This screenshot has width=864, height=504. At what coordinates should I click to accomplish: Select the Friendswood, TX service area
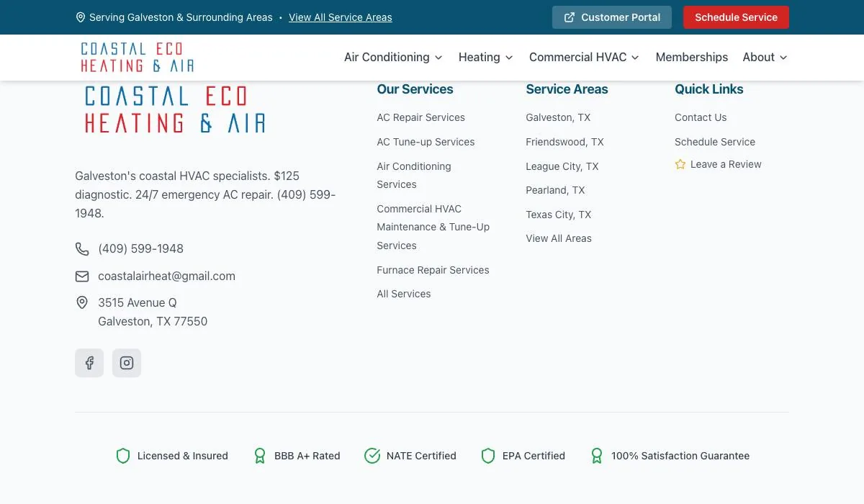(565, 142)
